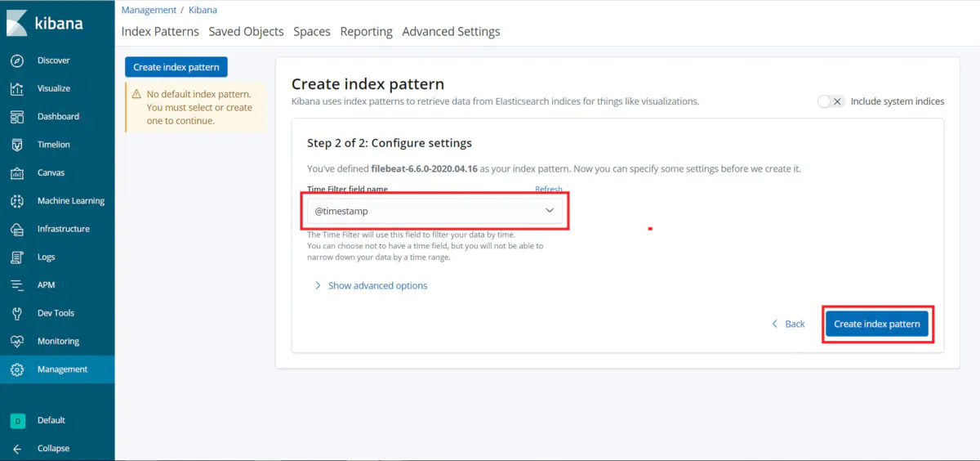The width and height of the screenshot is (980, 461).
Task: Select Machine Learning label in sidebar
Action: click(x=71, y=201)
